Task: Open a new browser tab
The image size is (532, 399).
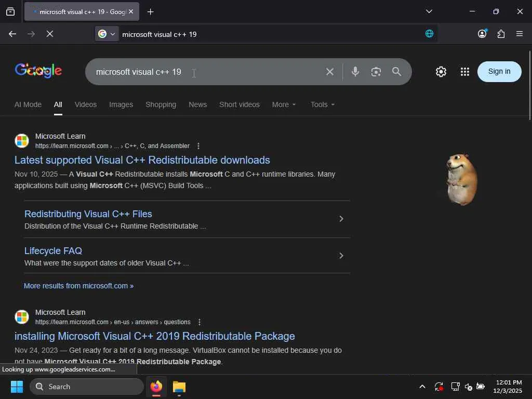Action: click(x=150, y=11)
